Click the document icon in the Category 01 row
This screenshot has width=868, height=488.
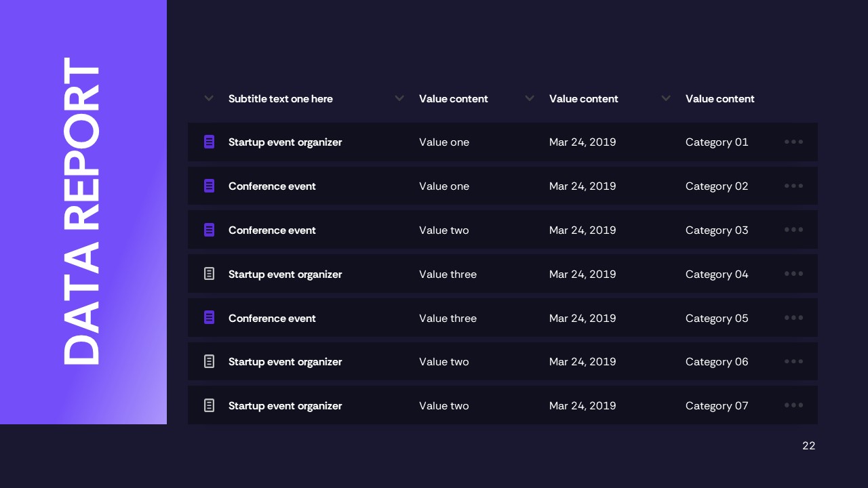click(x=209, y=142)
